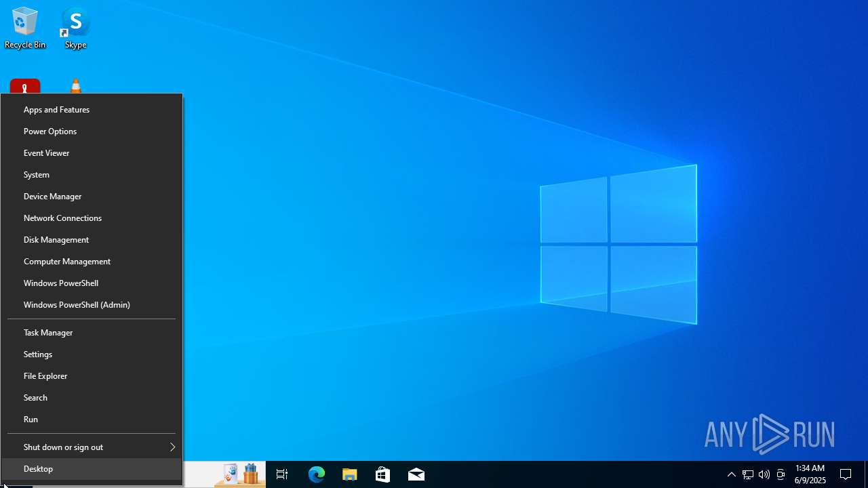Open the Action Center notifications icon
The height and width of the screenshot is (488, 868).
(x=846, y=474)
